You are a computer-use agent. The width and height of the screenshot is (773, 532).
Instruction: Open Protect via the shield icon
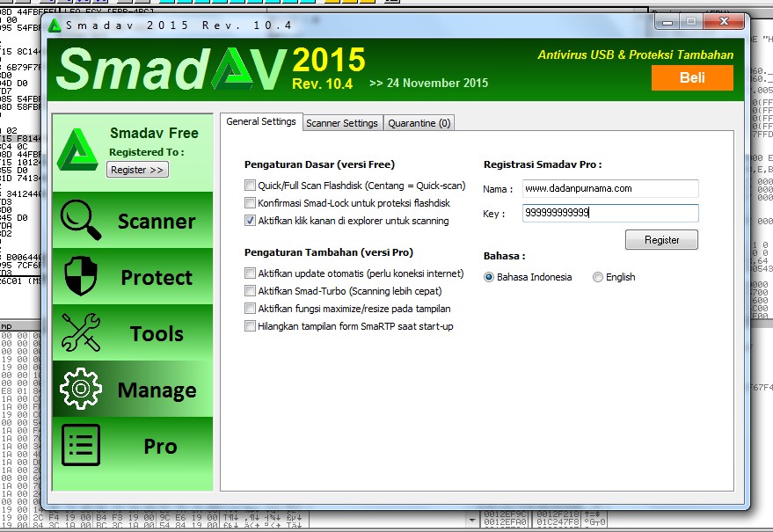click(x=81, y=276)
